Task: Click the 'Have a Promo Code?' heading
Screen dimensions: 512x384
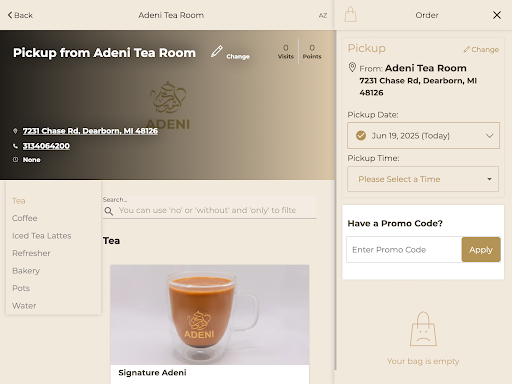Action: pos(395,223)
